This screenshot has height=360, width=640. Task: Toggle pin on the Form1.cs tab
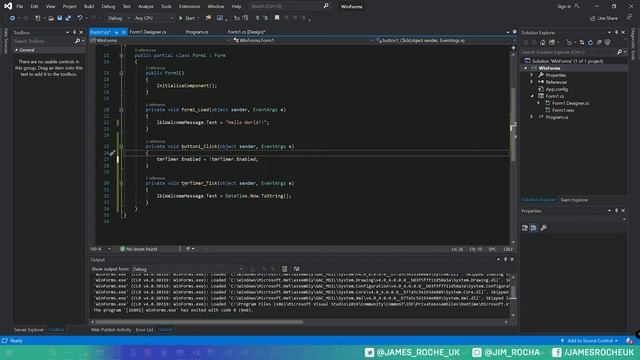coord(116,32)
